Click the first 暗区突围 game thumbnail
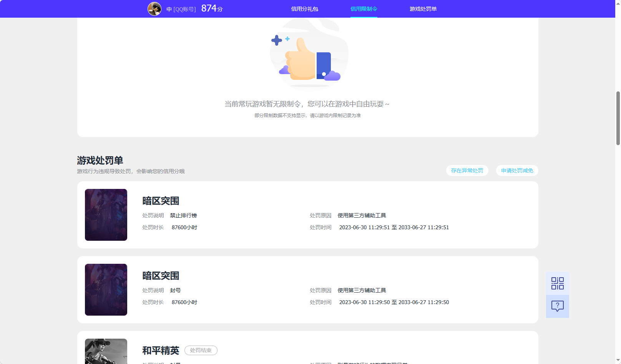 click(106, 215)
